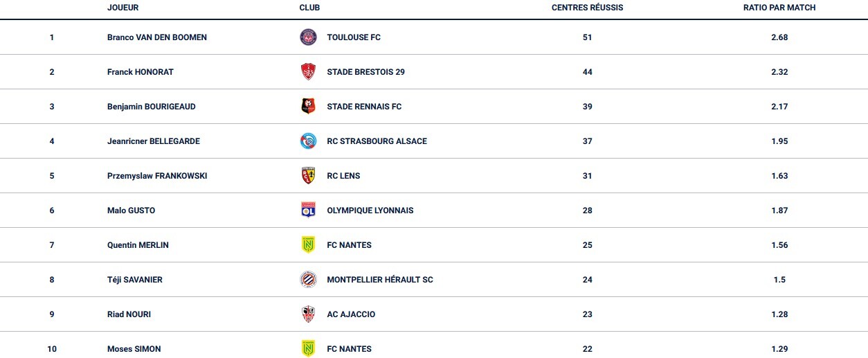Click the Montpellier Hérault SC crest

tap(308, 280)
